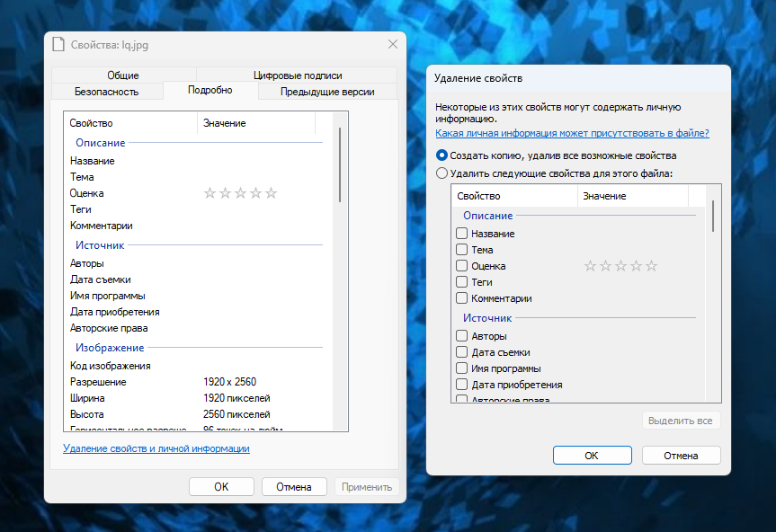Click the file icon in Properties title bar
Image resolution: width=776 pixels, height=532 pixels.
click(x=58, y=45)
